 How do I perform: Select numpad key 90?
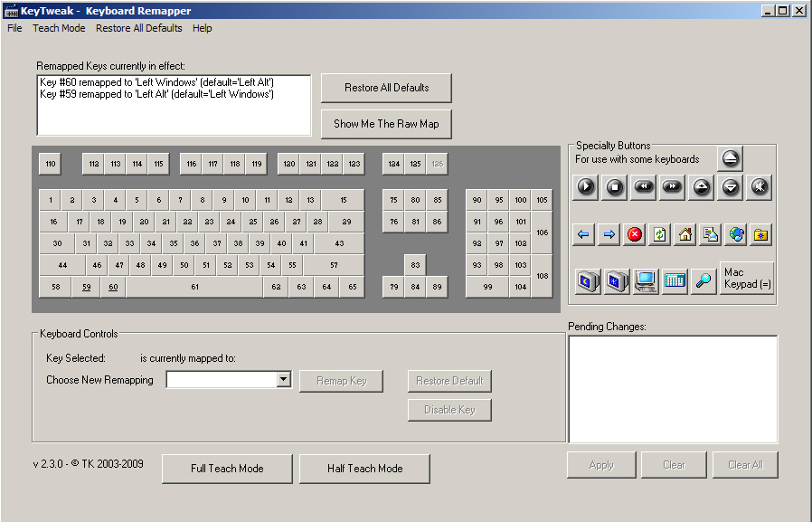477,200
